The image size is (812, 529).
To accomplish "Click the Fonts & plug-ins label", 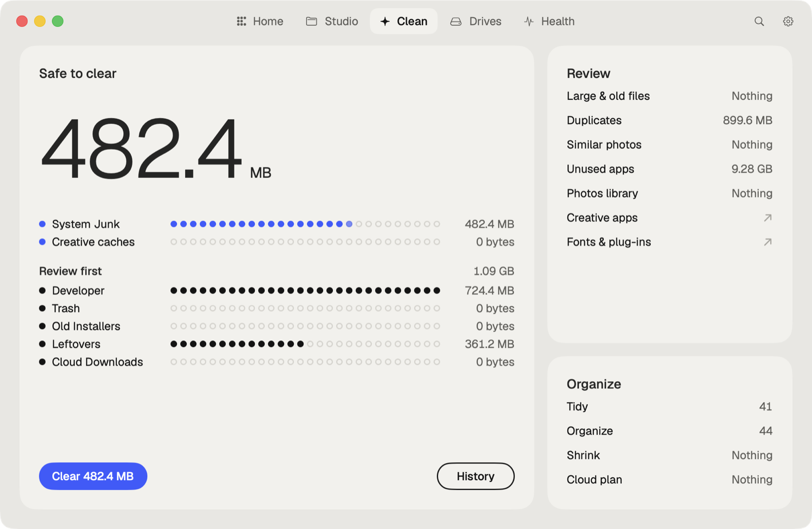I will [608, 242].
